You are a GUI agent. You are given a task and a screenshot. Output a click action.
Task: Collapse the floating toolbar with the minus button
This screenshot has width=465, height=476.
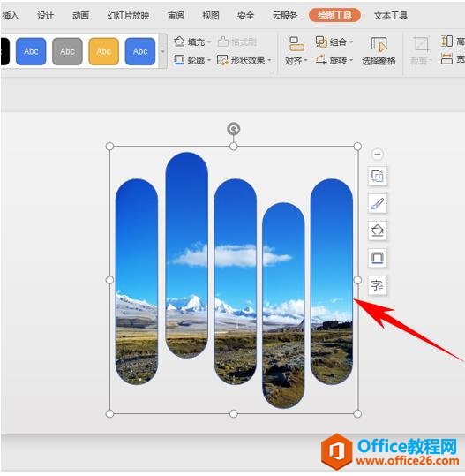378,155
